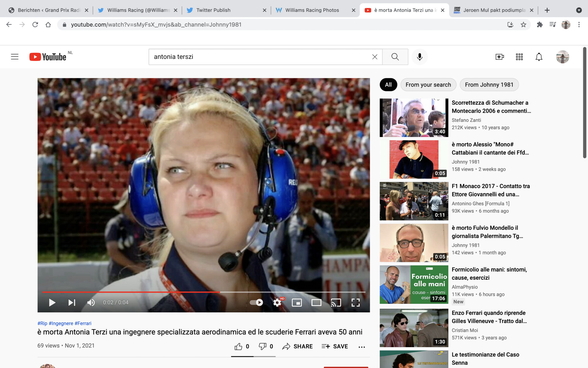Viewport: 588px width, 368px height.
Task: Open the hamburger guide menu
Action: (15, 57)
